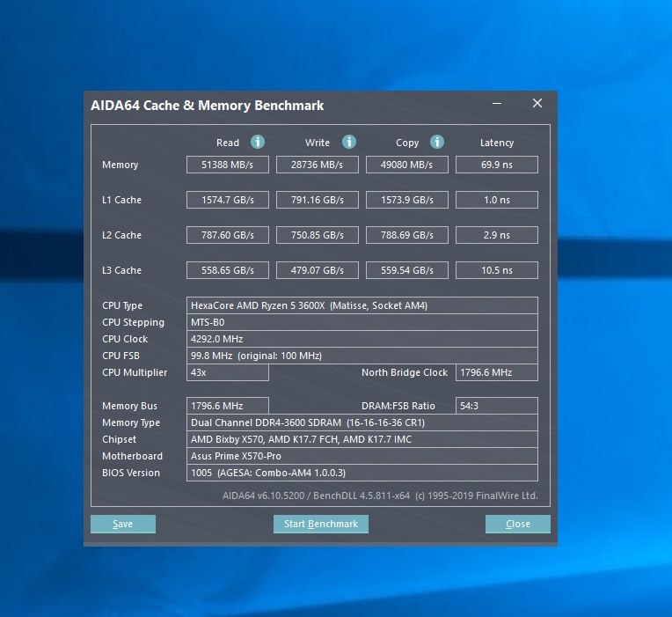
Task: Click the BIOS Version label
Action: pyautogui.click(x=131, y=473)
